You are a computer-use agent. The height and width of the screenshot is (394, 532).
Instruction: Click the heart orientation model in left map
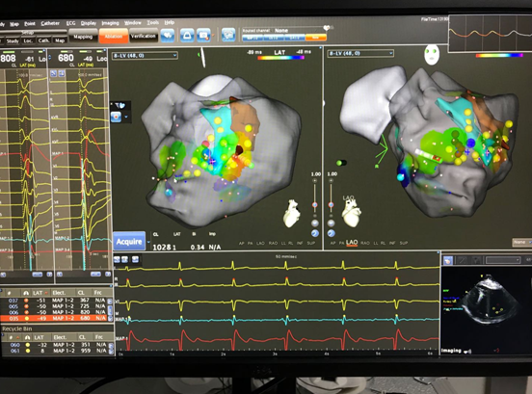point(291,213)
